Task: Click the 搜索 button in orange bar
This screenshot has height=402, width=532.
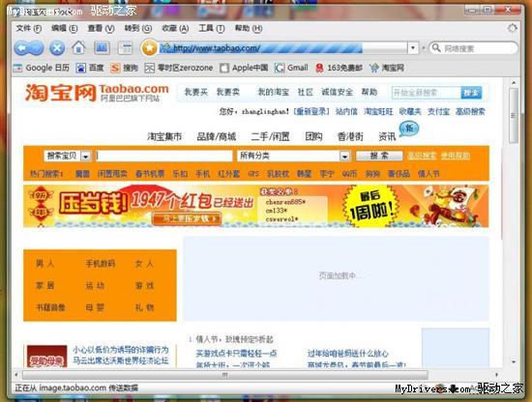Action: (379, 156)
